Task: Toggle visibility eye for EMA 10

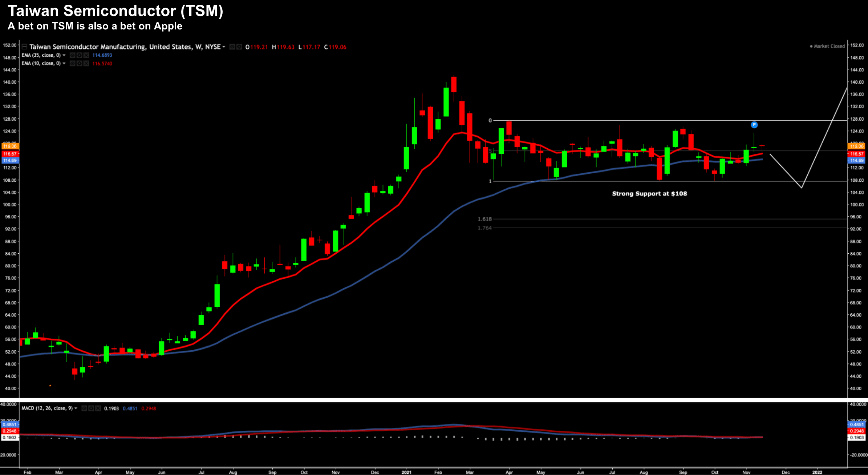Action: [x=72, y=64]
